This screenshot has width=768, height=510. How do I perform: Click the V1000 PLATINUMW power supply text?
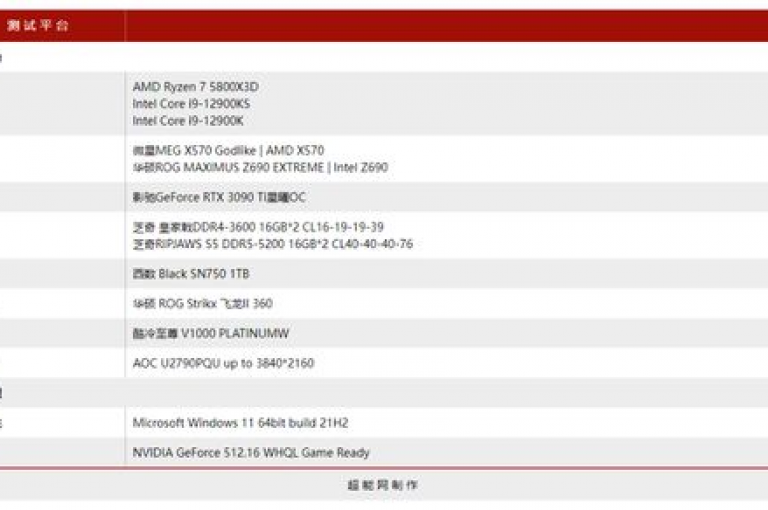[211, 334]
